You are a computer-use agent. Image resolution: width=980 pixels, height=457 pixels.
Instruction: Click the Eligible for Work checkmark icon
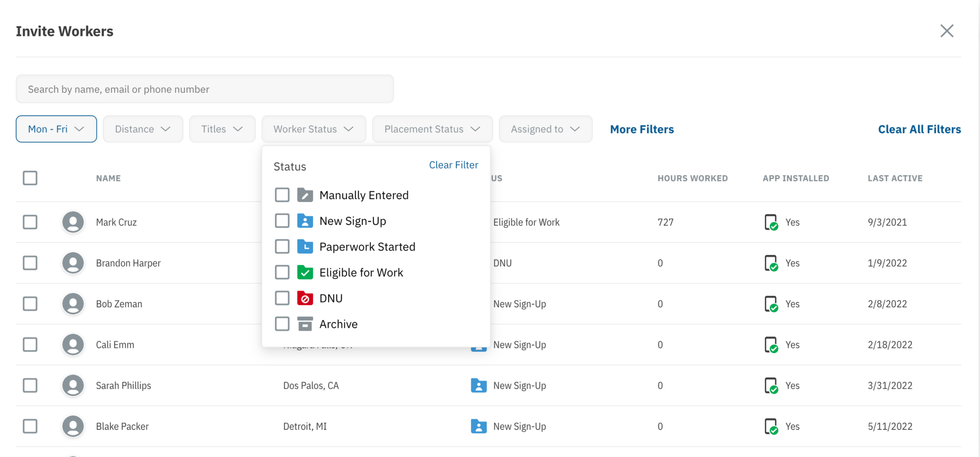coord(305,272)
